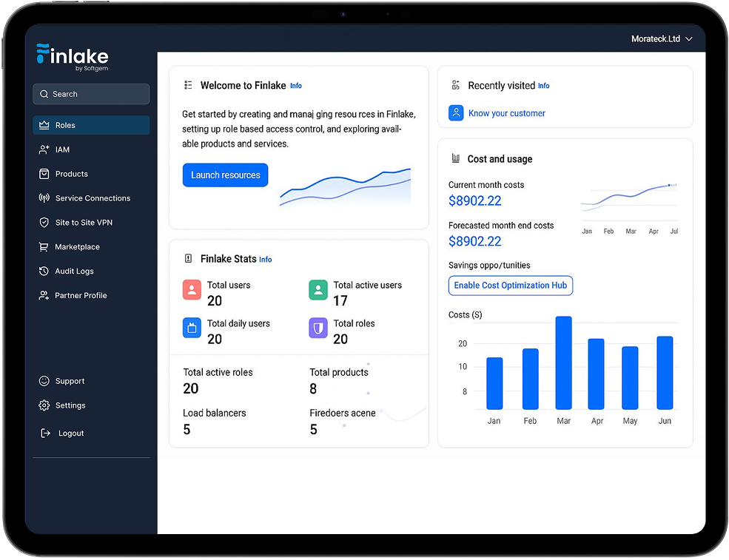
Task: Click the Cost and usage chart icon
Action: tap(456, 159)
